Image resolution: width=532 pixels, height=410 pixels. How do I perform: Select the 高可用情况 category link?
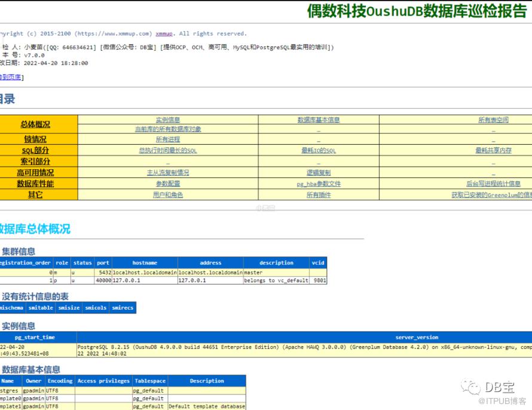tap(35, 173)
